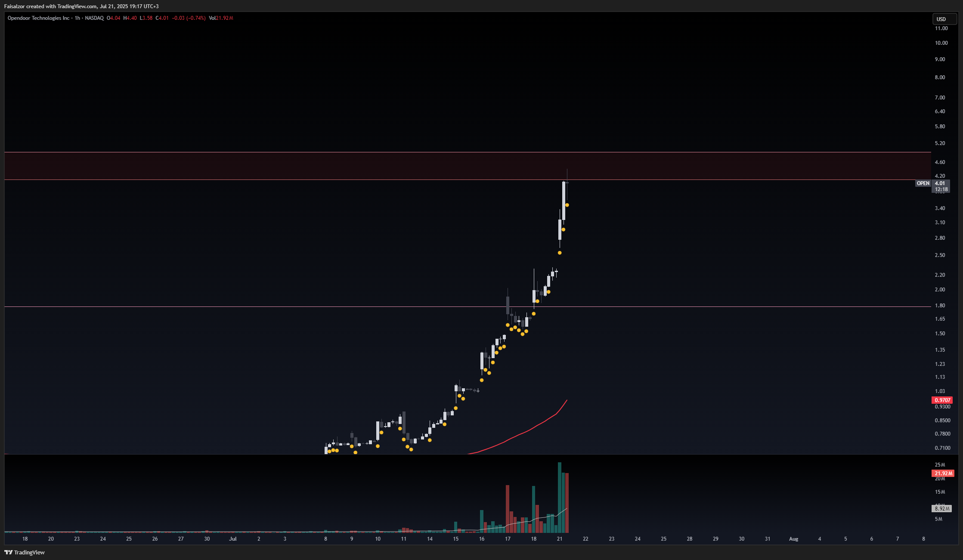Click the 1.13 price scale label
Viewport: 963px width, 560px height.
point(940,377)
